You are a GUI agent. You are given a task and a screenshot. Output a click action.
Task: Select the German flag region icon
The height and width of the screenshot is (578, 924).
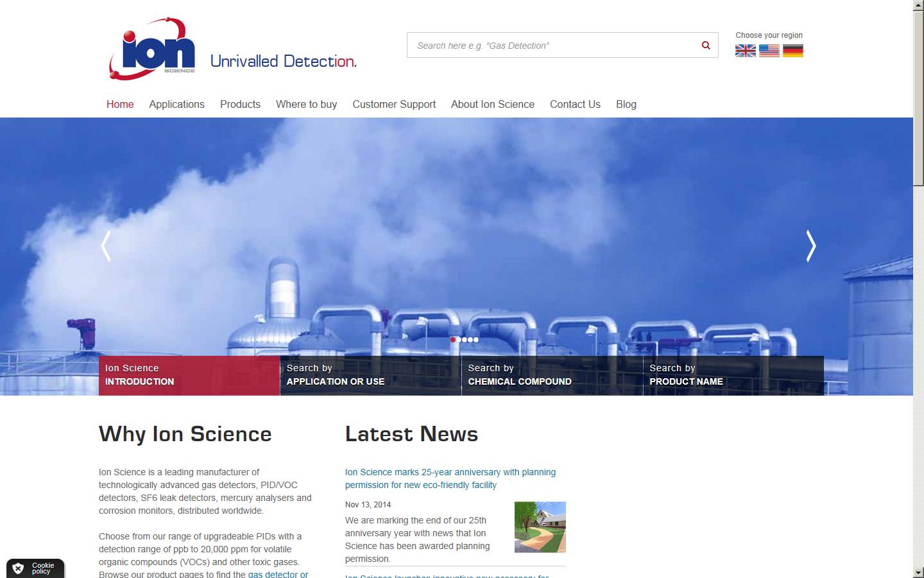point(794,50)
